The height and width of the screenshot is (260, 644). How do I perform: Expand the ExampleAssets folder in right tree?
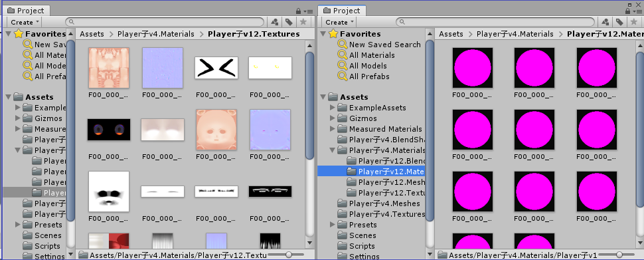(x=332, y=108)
